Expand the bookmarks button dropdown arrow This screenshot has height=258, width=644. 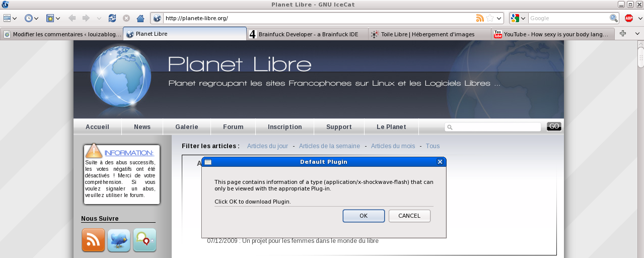coord(58,19)
